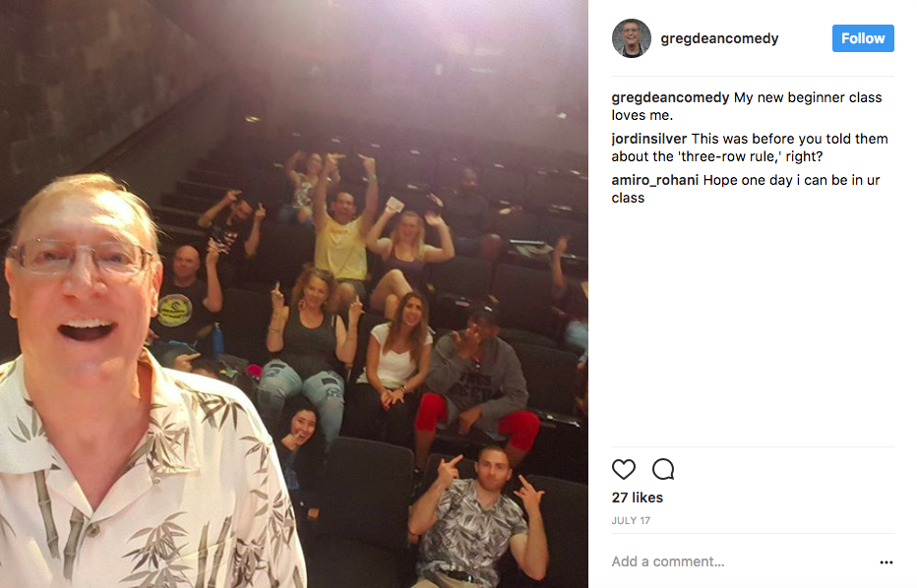
Task: Click gregdeancomedy username in the caption
Action: click(x=670, y=97)
